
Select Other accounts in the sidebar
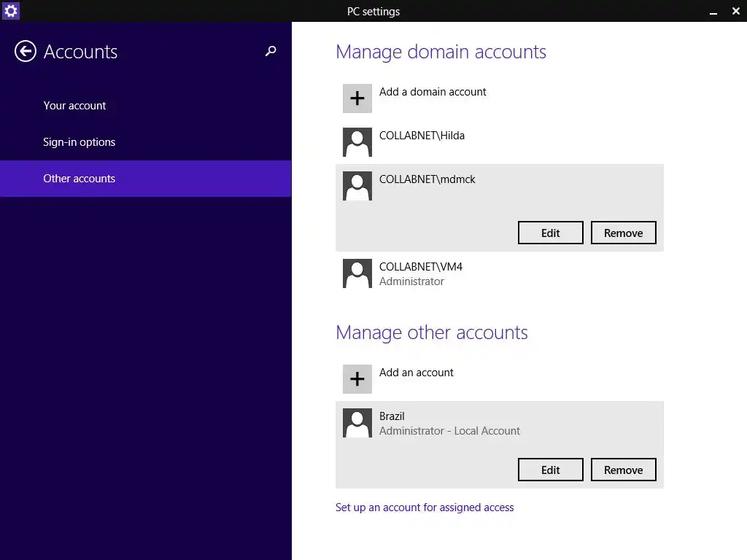coord(145,179)
